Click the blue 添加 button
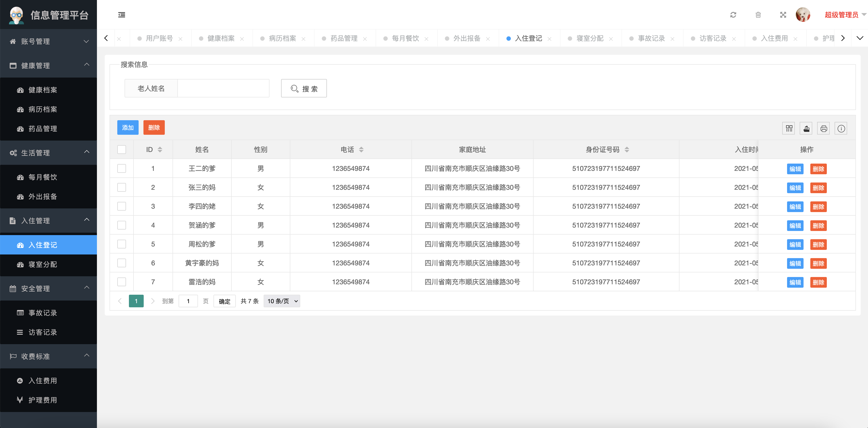Viewport: 868px width, 428px height. tap(128, 127)
